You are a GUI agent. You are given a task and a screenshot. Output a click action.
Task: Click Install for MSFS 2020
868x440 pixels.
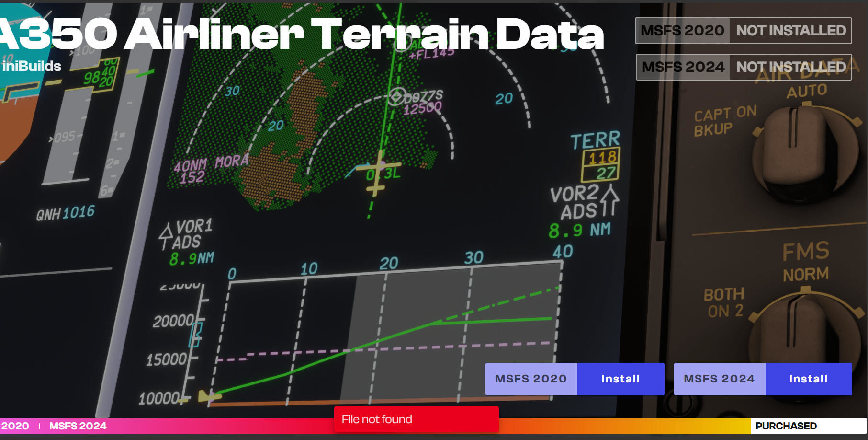pos(620,379)
